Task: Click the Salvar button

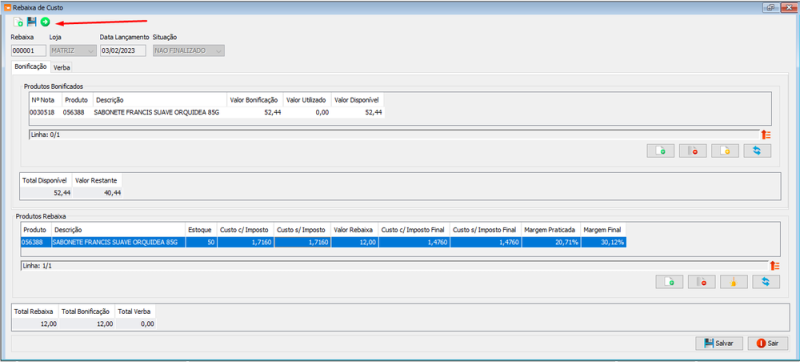Action: [718, 344]
